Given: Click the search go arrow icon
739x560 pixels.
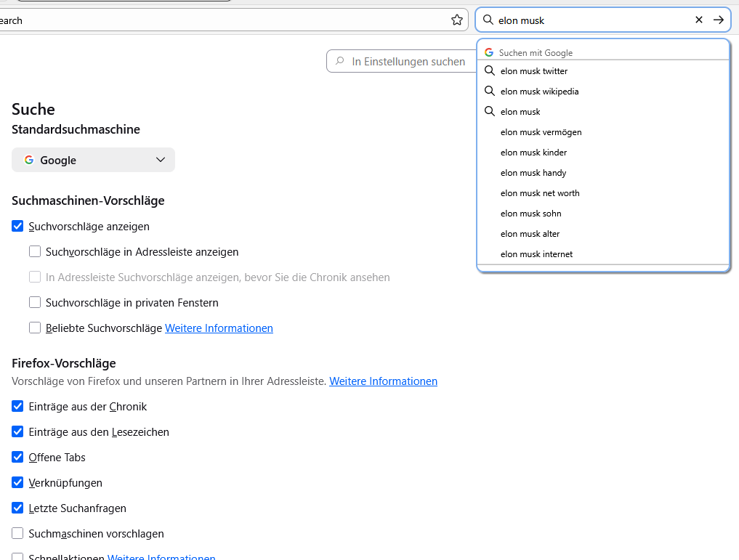Looking at the screenshot, I should 719,20.
